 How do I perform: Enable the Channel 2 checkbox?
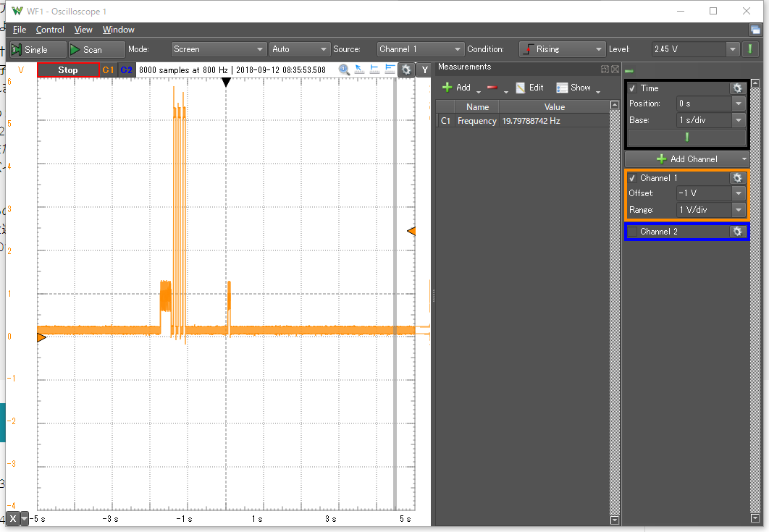point(633,232)
